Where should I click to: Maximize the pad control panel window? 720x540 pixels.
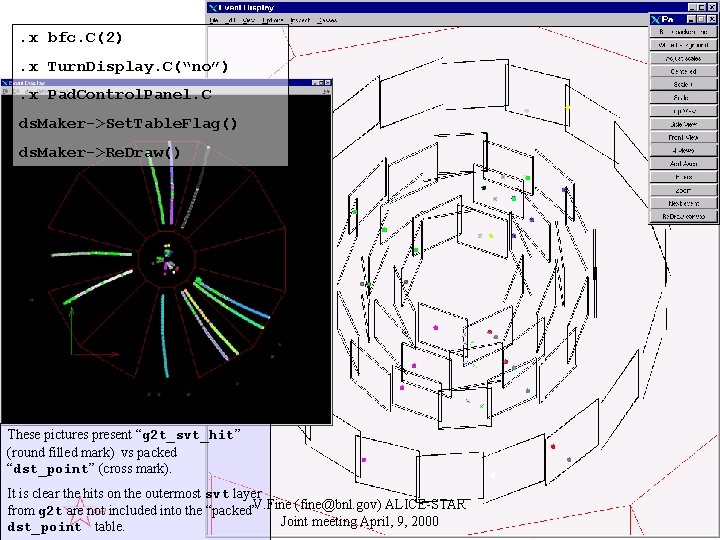pos(701,19)
